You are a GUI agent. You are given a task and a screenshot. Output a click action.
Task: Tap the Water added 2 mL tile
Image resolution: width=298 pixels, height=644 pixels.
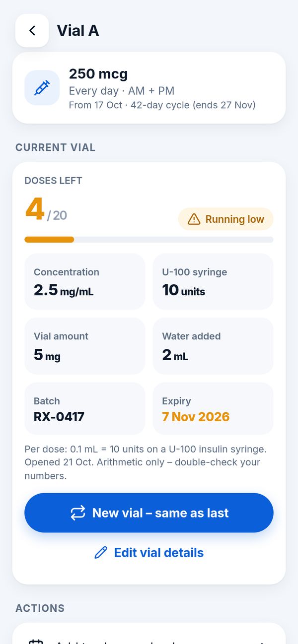click(213, 346)
